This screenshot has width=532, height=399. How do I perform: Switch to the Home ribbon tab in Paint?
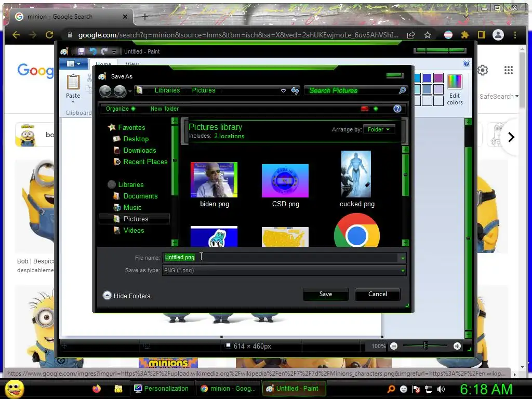[x=103, y=63]
